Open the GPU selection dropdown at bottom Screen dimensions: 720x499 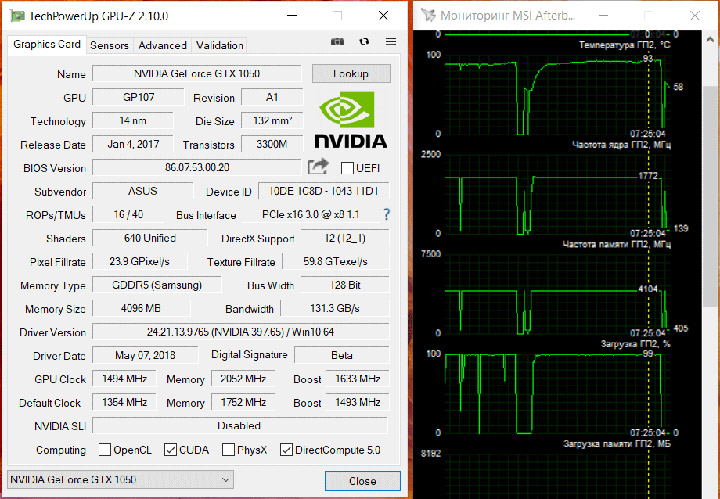(x=120, y=480)
